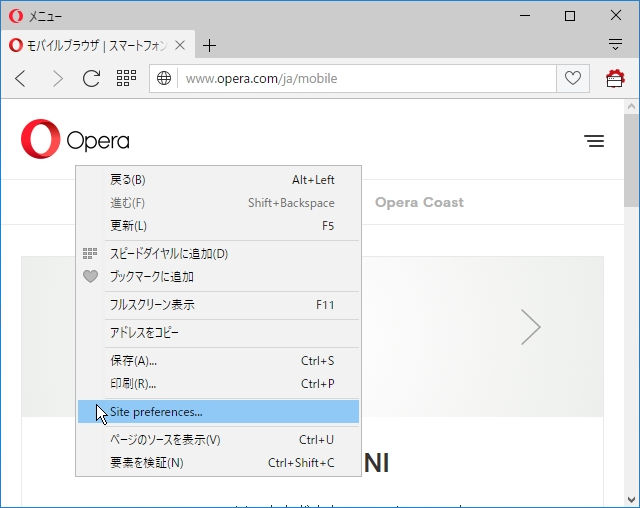The height and width of the screenshot is (508, 640).
Task: Open the Opera main menu button
Action: click(x=35, y=16)
